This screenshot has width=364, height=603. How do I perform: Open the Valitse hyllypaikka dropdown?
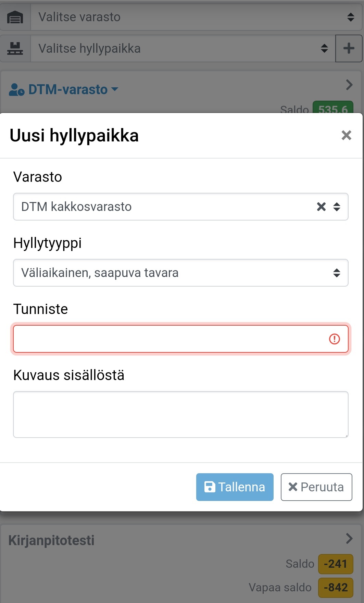click(181, 48)
